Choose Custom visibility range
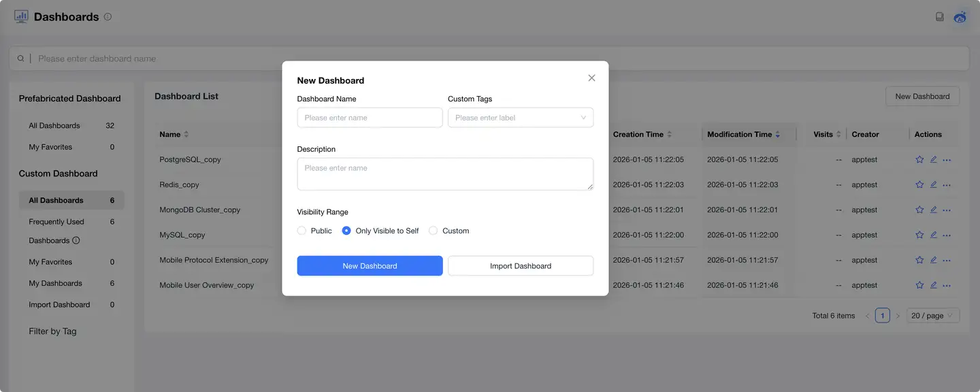 pyautogui.click(x=434, y=230)
